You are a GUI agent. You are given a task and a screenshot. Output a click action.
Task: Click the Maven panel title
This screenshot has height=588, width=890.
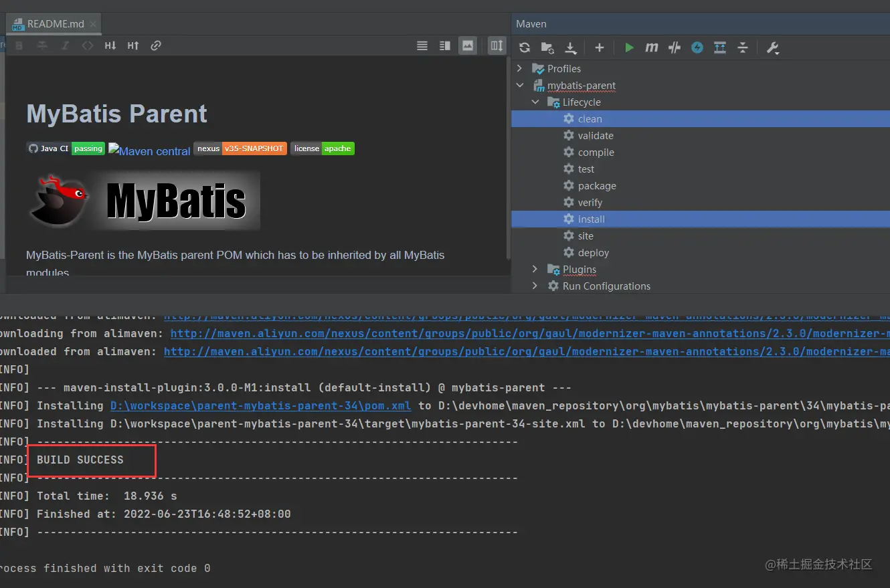coord(531,24)
